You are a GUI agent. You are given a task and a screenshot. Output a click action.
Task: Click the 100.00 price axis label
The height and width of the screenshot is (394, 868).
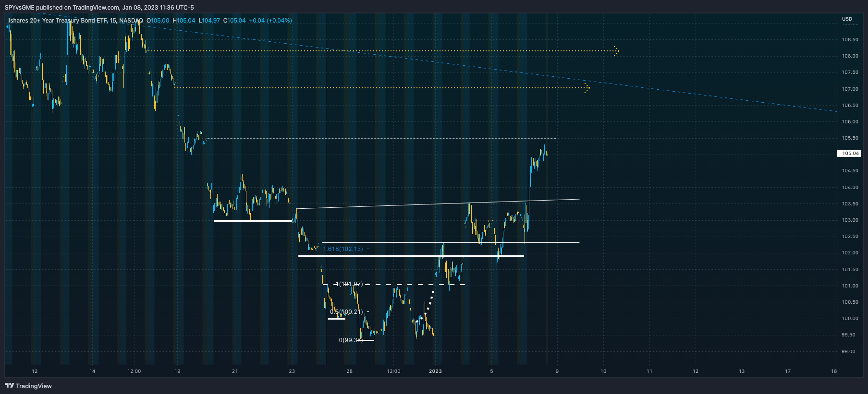(x=850, y=319)
